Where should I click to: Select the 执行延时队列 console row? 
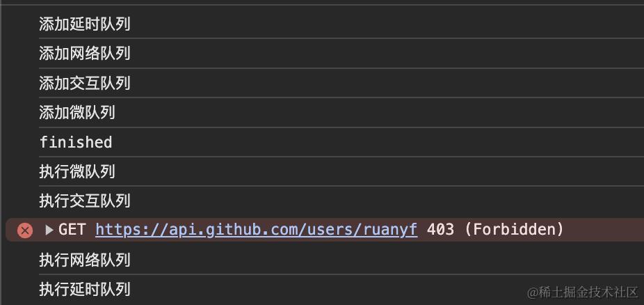tap(85, 289)
